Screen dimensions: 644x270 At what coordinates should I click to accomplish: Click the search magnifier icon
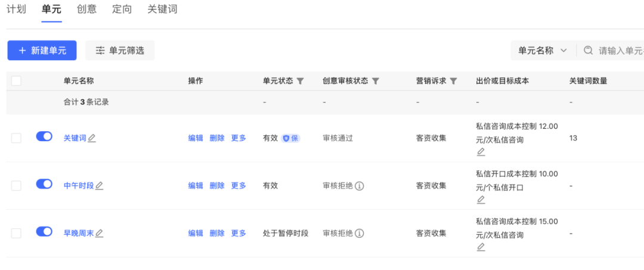click(x=589, y=51)
